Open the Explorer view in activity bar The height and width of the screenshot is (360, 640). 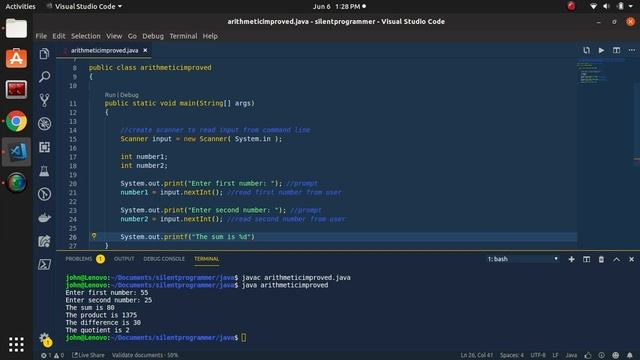click(44, 53)
